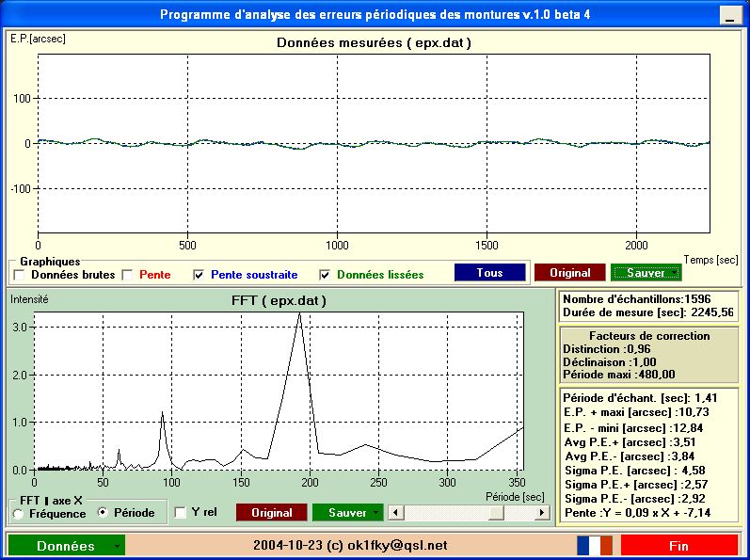750x560 pixels.
Task: Click the Intensité axis label
Action: pyautogui.click(x=29, y=299)
